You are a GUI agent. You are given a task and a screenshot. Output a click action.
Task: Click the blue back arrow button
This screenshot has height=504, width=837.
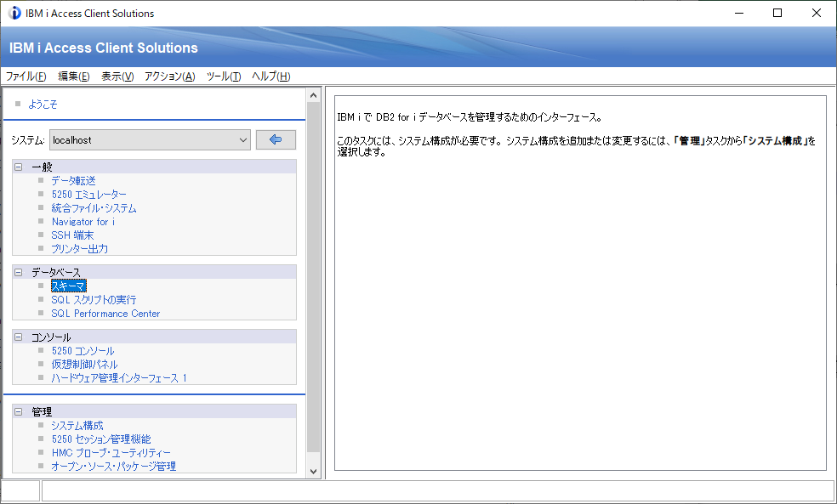(276, 139)
